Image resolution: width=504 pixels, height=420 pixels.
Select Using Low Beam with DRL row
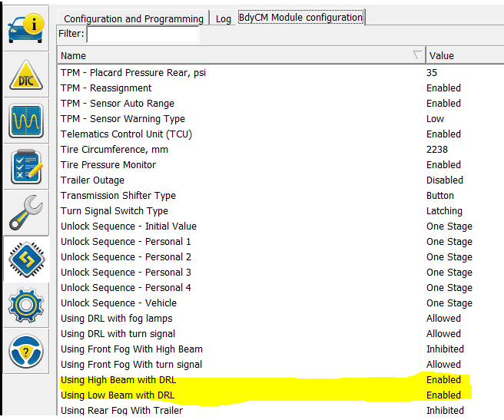280,395
